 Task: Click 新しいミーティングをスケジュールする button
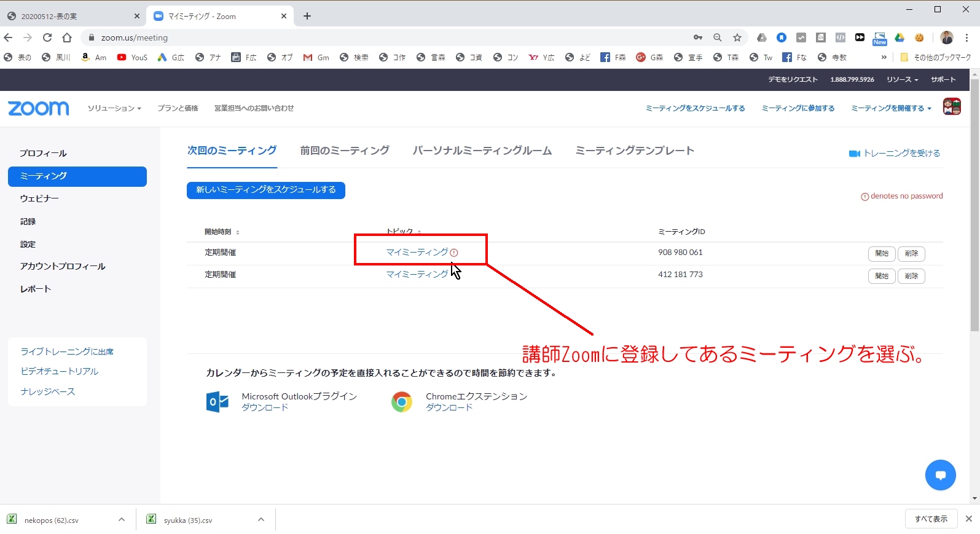point(266,190)
